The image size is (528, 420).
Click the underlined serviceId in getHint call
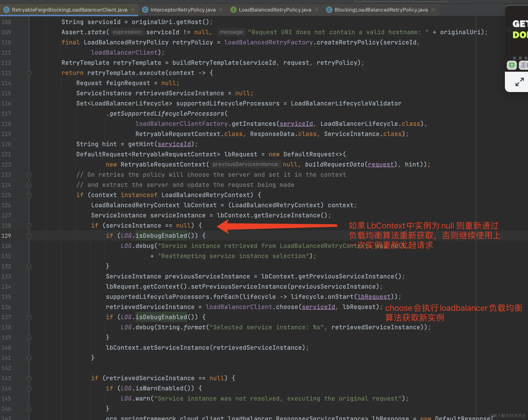pos(174,144)
